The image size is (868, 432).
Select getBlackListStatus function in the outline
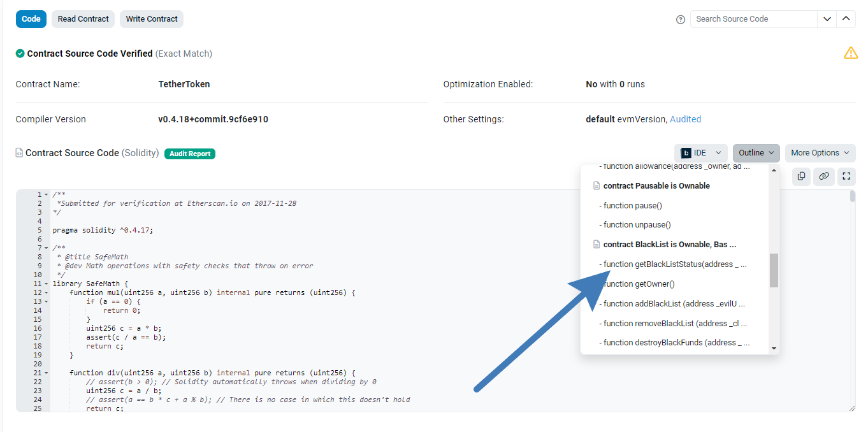click(x=674, y=264)
